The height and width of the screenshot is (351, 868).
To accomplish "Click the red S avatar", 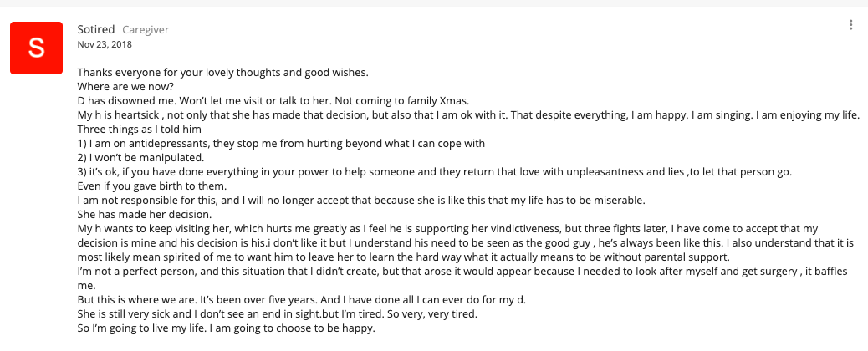I will (37, 48).
